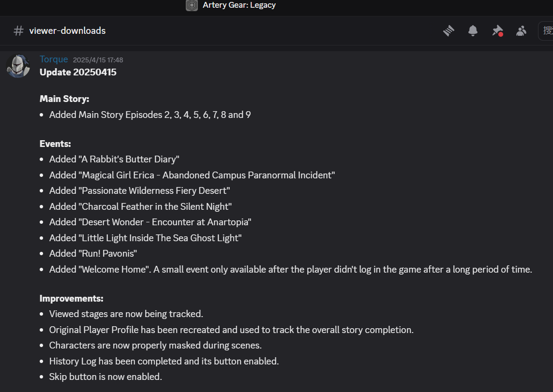Image resolution: width=553 pixels, height=392 pixels.
Task: Click the "A Rabbit's Butter Diary" line
Action: click(114, 159)
